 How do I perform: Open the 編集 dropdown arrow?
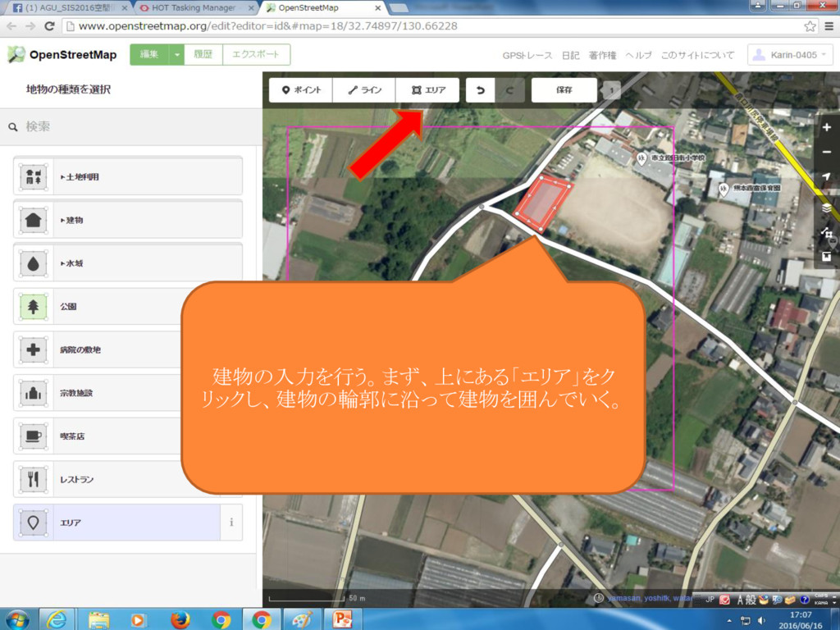177,55
